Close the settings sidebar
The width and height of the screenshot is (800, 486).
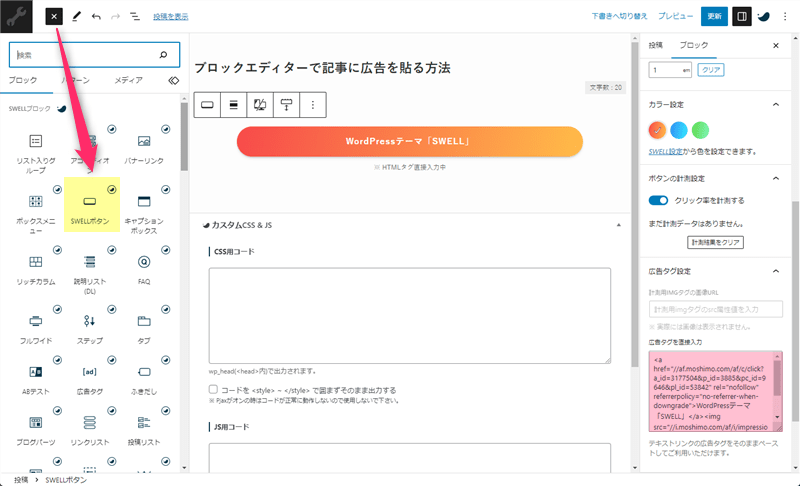pos(776,45)
